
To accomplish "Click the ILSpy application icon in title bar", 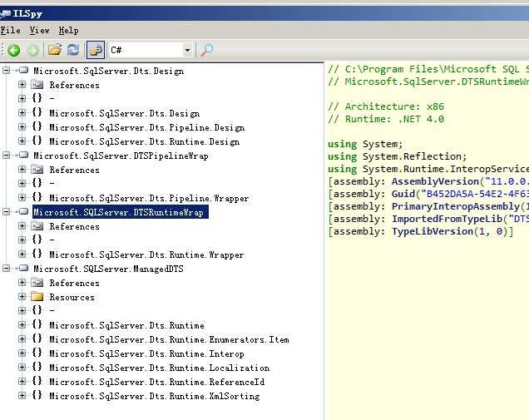I will [x=5, y=13].
